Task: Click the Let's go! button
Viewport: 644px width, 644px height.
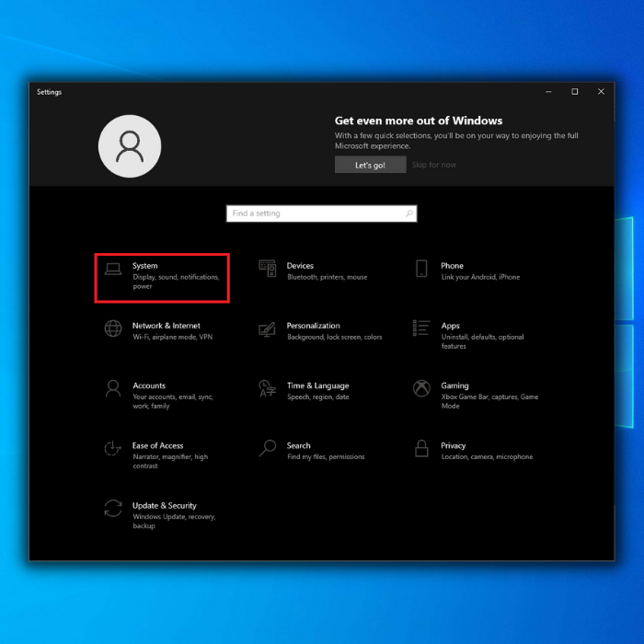Action: coord(370,165)
